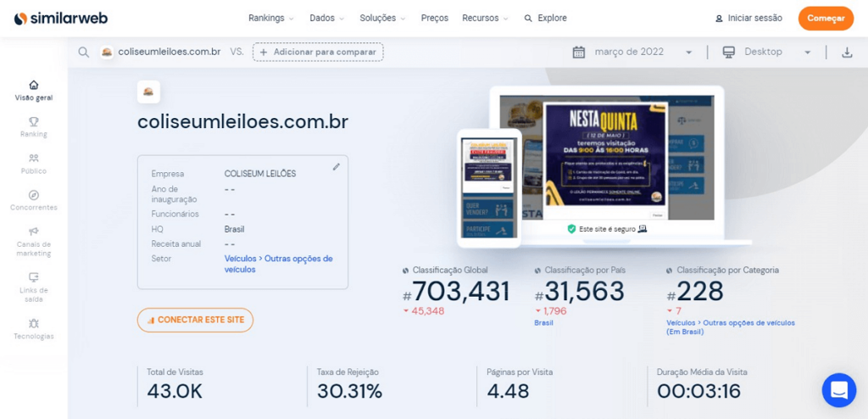Click Total de Visitas value 43.0K
This screenshot has width=868, height=419.
click(175, 391)
